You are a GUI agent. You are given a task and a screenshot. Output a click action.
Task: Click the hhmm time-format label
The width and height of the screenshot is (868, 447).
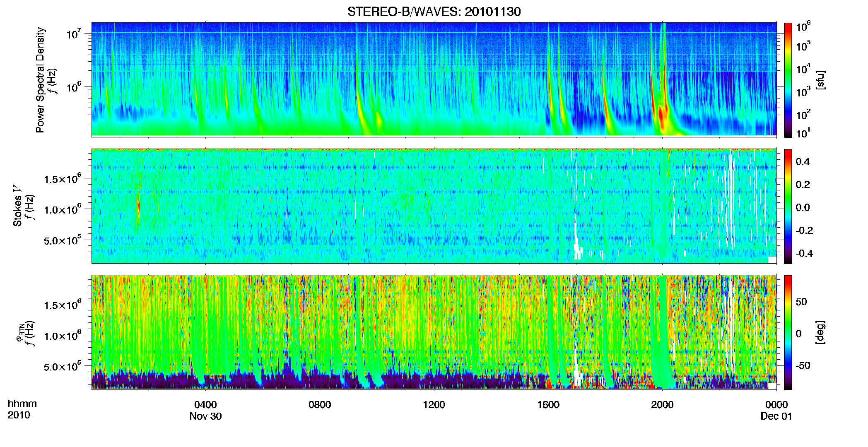click(x=22, y=404)
